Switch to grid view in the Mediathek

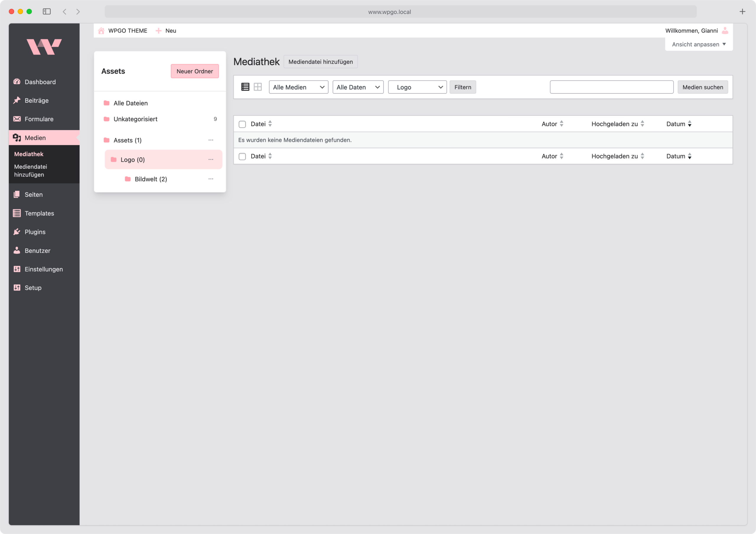[258, 86]
